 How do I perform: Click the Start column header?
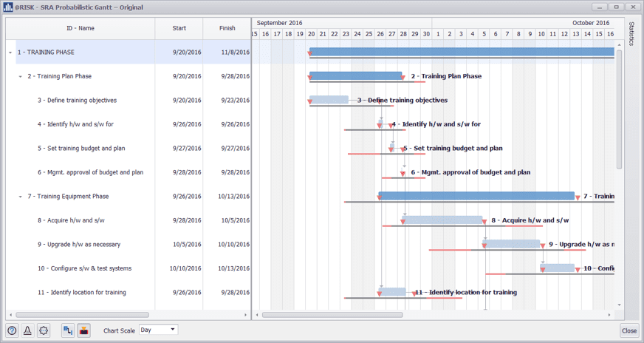pyautogui.click(x=179, y=28)
